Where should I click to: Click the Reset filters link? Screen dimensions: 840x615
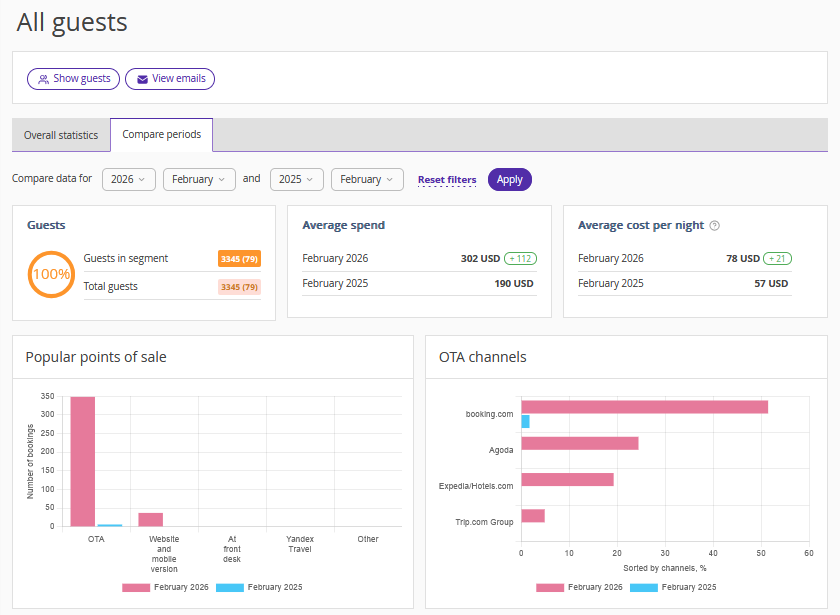tap(447, 180)
